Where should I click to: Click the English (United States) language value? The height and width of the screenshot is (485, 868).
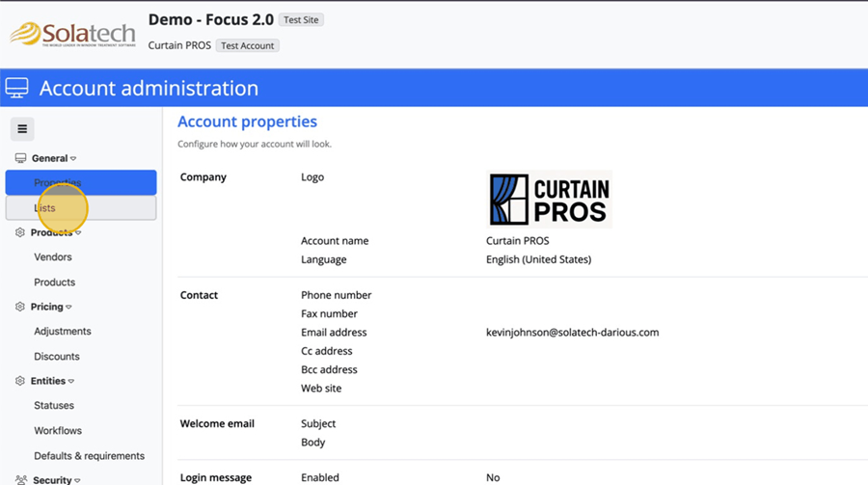[x=538, y=259]
